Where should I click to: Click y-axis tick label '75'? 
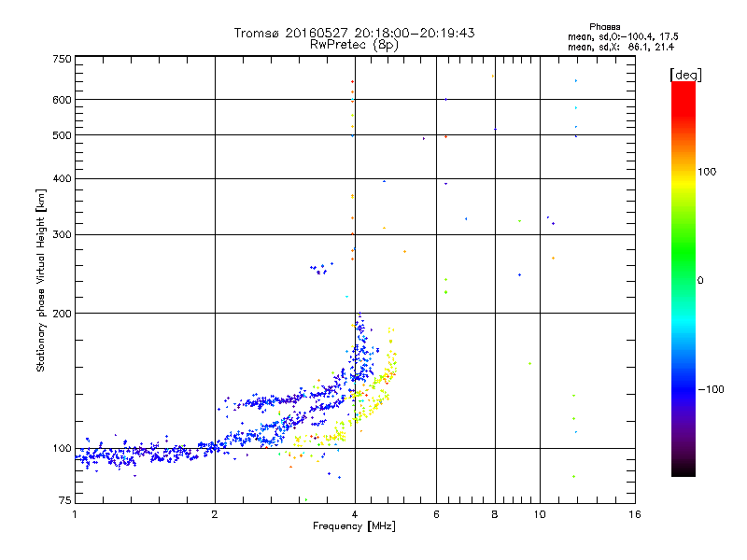tap(65, 500)
